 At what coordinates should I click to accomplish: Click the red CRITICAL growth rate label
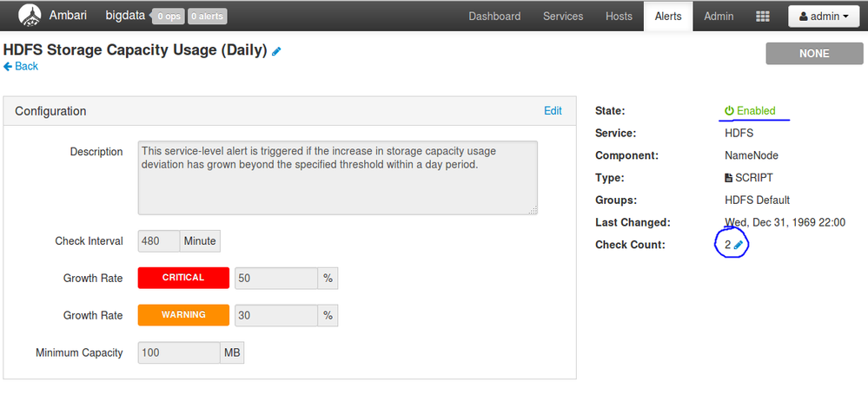[183, 278]
